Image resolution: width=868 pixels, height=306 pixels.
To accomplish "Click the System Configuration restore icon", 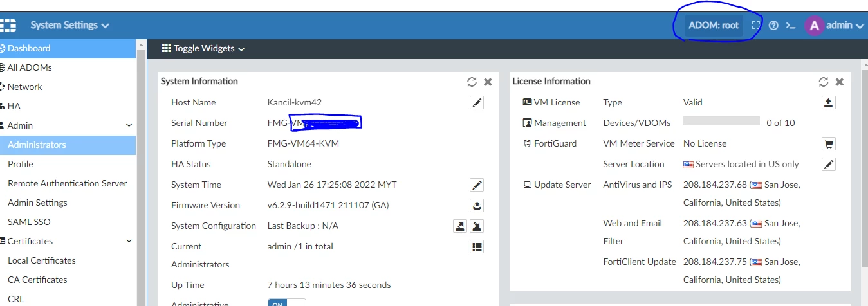I will point(477,226).
